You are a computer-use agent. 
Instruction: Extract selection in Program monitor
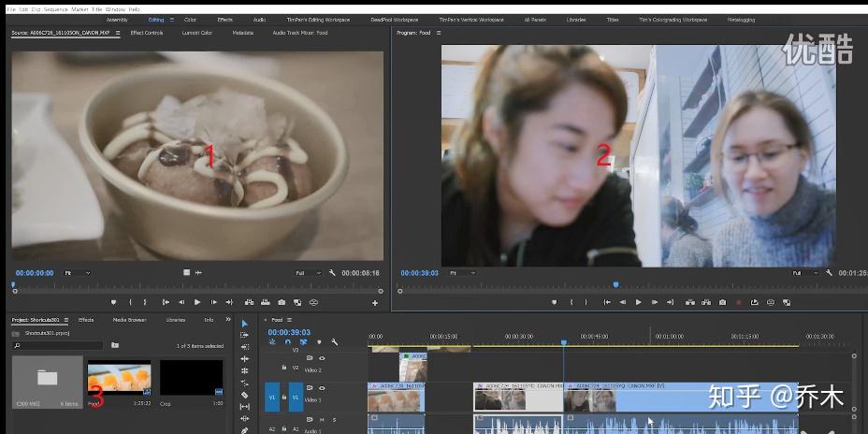(x=706, y=302)
